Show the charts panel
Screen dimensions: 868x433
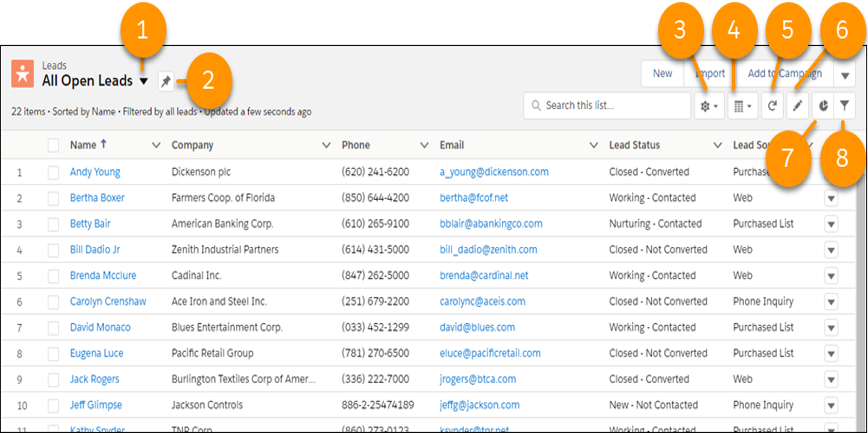point(823,106)
